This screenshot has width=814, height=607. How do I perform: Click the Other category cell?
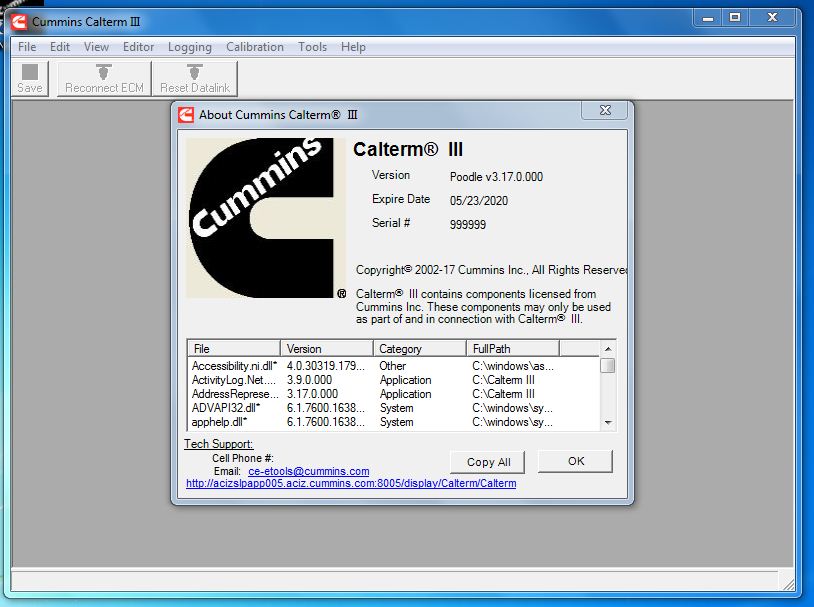pos(392,366)
